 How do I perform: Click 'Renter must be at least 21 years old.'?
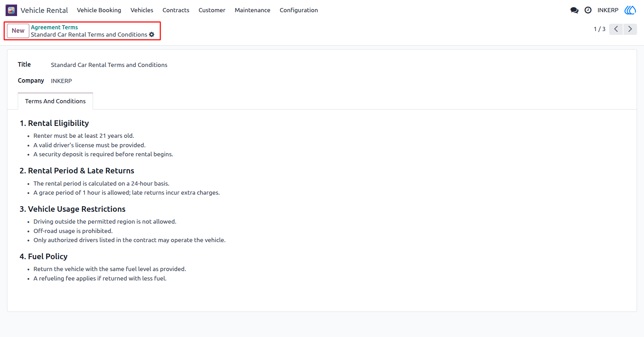(x=84, y=136)
